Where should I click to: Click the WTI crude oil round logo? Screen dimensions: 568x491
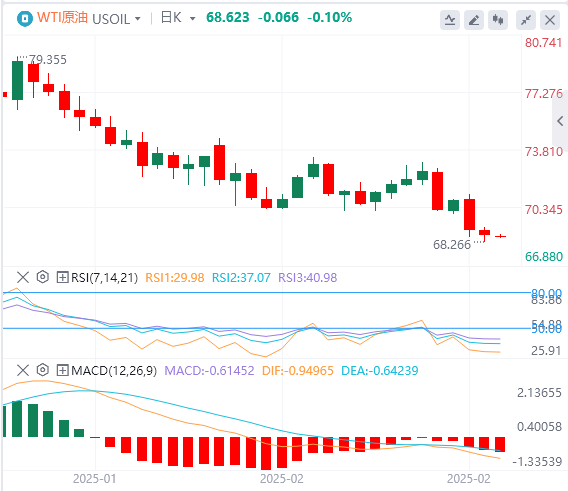(x=25, y=18)
